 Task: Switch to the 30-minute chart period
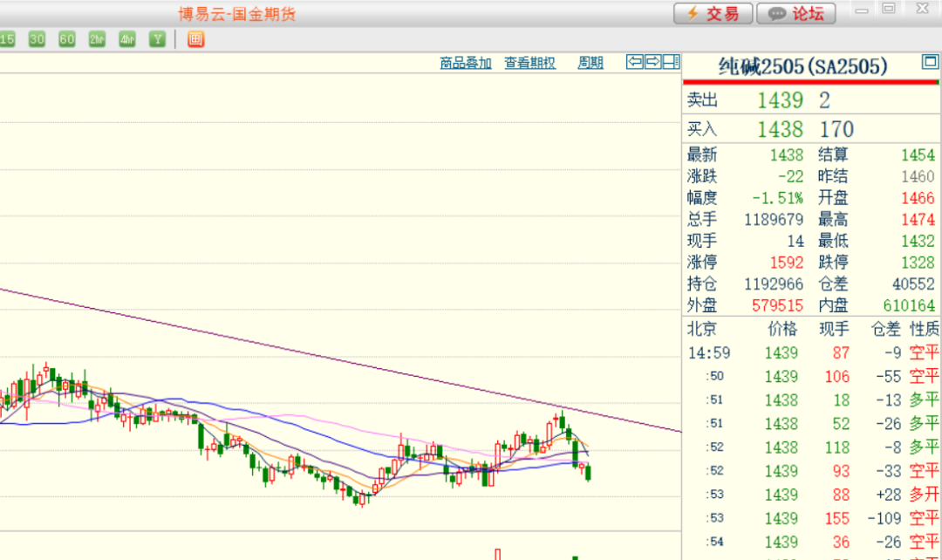pos(37,39)
